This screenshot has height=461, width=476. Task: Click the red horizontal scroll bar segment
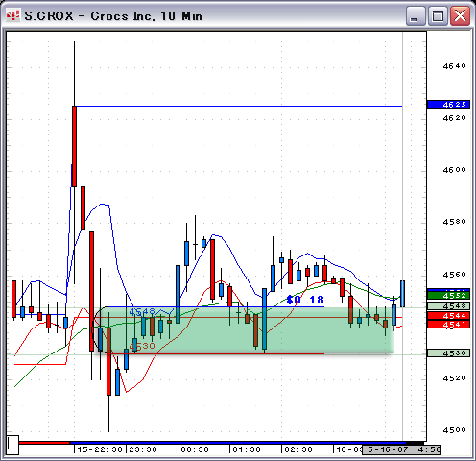pos(44,443)
